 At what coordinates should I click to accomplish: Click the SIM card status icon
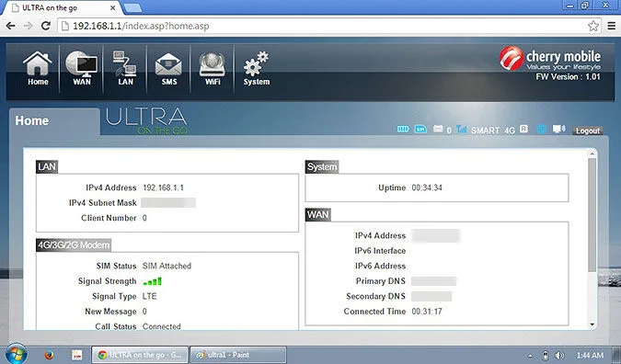(x=420, y=129)
